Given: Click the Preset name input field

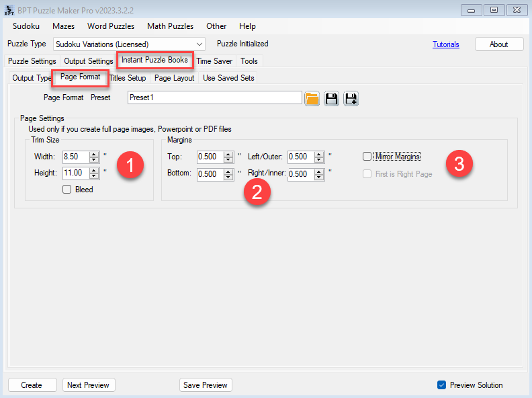Looking at the screenshot, I should pyautogui.click(x=214, y=97).
